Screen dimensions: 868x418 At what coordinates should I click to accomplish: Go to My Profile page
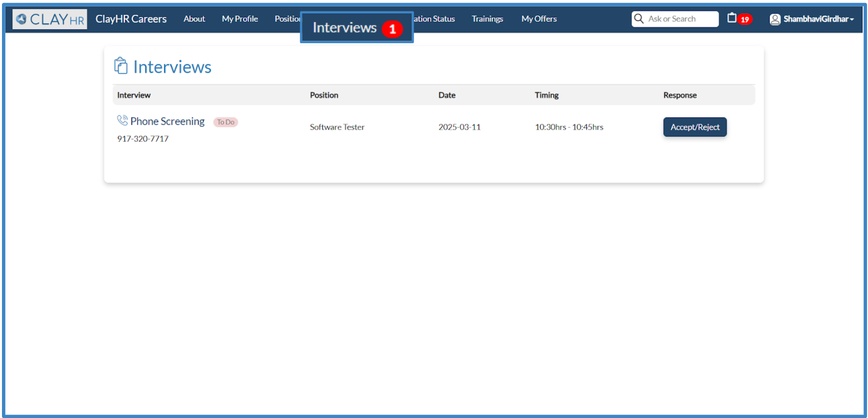pos(240,19)
